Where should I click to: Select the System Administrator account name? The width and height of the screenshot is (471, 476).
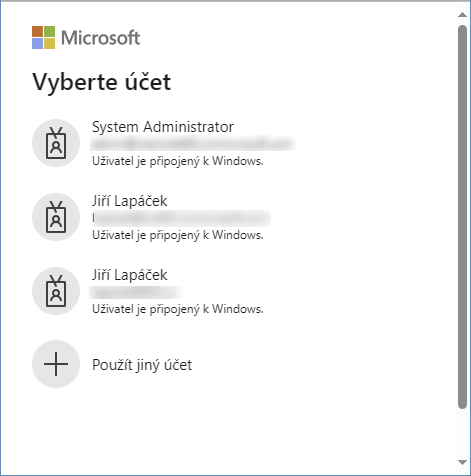163,127
